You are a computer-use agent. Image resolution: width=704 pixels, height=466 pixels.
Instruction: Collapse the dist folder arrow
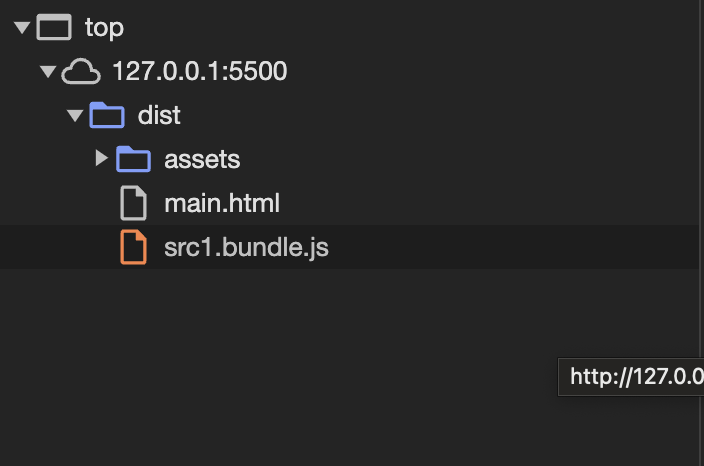click(x=75, y=116)
